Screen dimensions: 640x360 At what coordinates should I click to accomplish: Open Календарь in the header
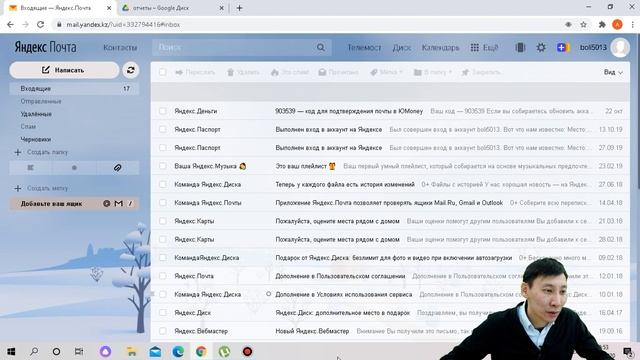pos(440,48)
